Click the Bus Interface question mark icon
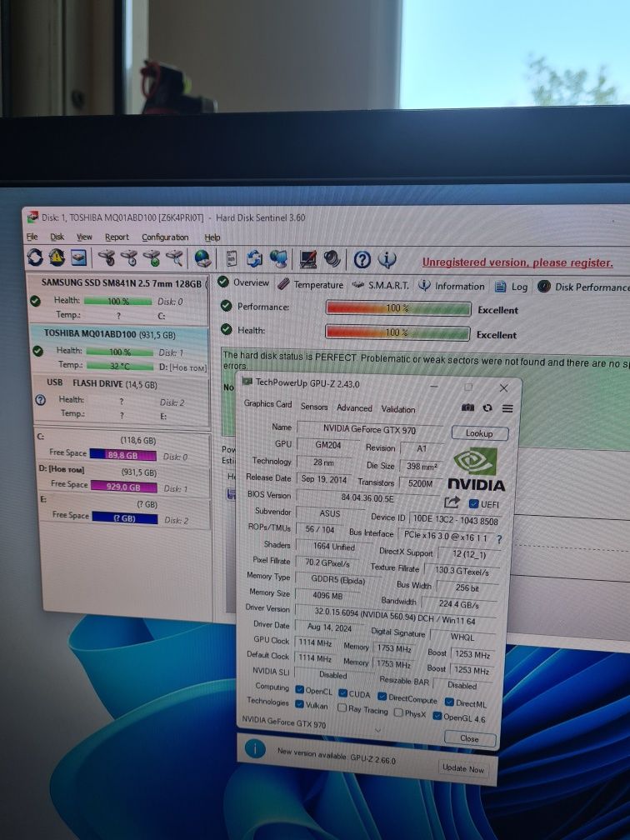The height and width of the screenshot is (840, 630). (x=499, y=539)
